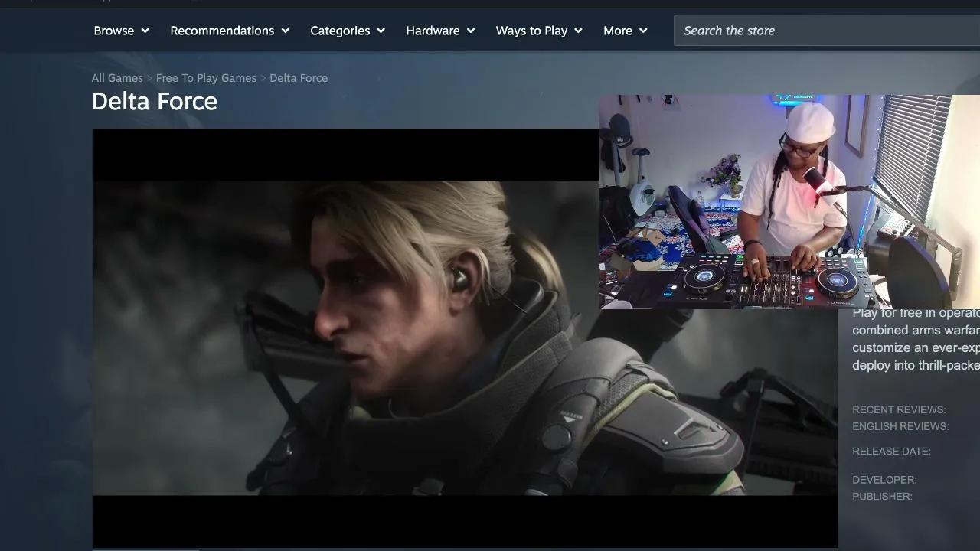Open the Categories dropdown menu
This screenshot has height=551, width=980.
[x=348, y=31]
